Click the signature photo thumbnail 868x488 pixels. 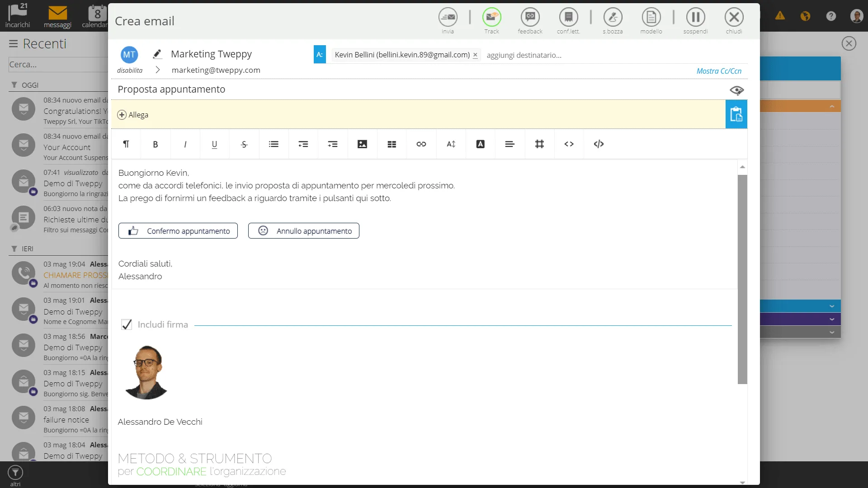[x=146, y=372]
